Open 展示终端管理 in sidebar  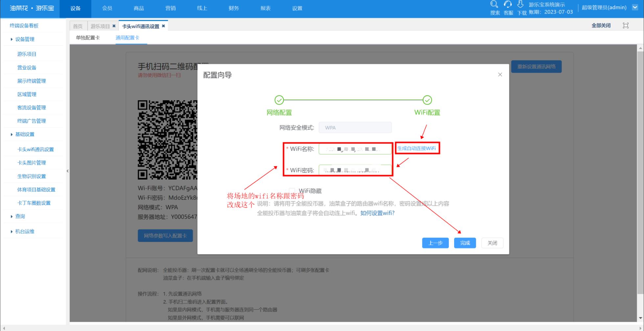tap(32, 81)
